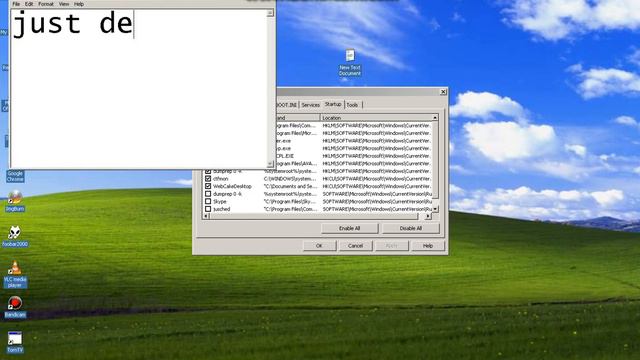
Task: Open Notepad's View menu
Action: click(64, 4)
